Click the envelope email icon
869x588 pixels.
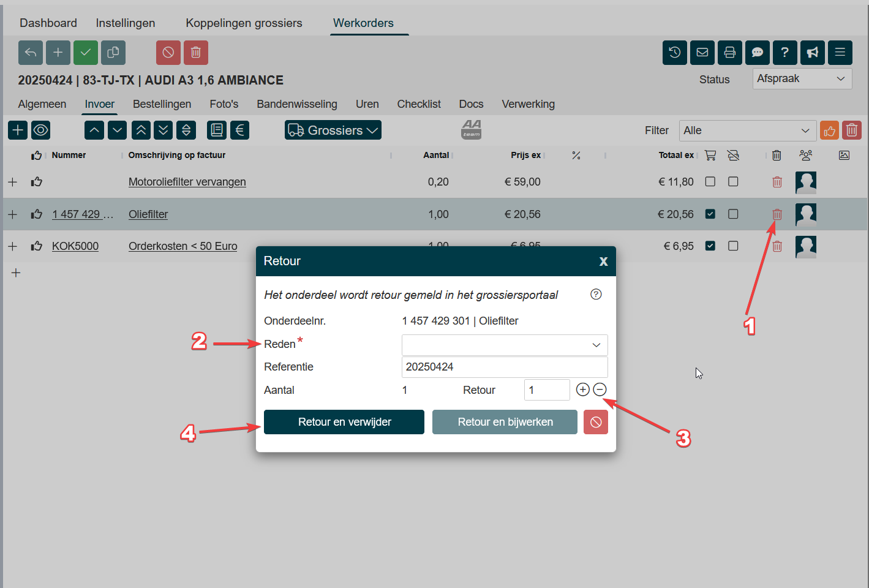click(702, 53)
